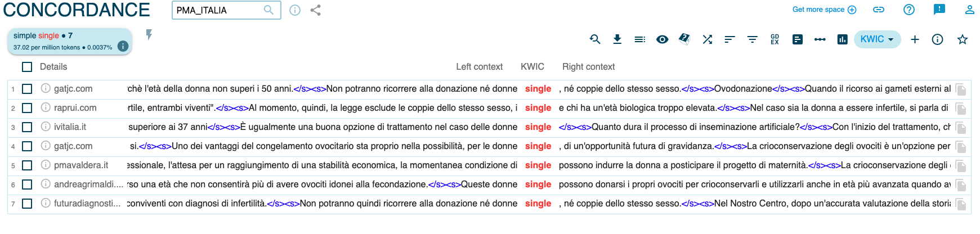Image resolution: width=980 pixels, height=234 pixels.
Task: Download the concordance results
Action: (x=617, y=39)
